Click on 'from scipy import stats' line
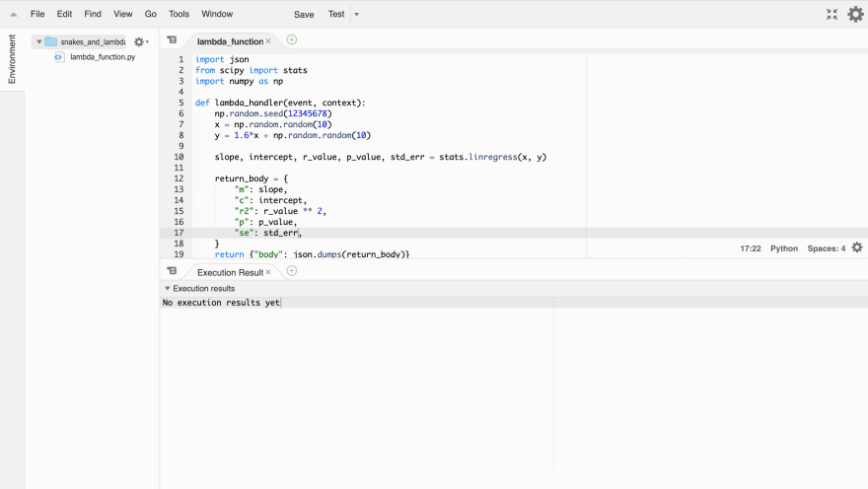 click(251, 70)
